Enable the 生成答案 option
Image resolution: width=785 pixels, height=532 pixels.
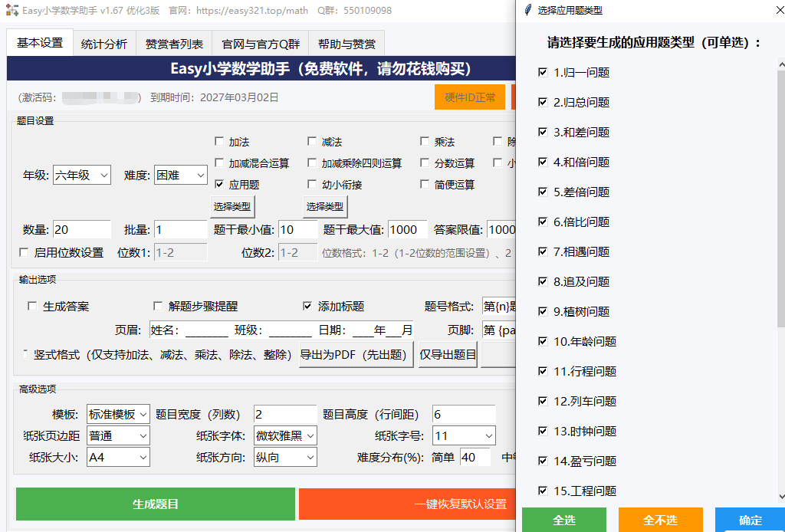pyautogui.click(x=32, y=306)
